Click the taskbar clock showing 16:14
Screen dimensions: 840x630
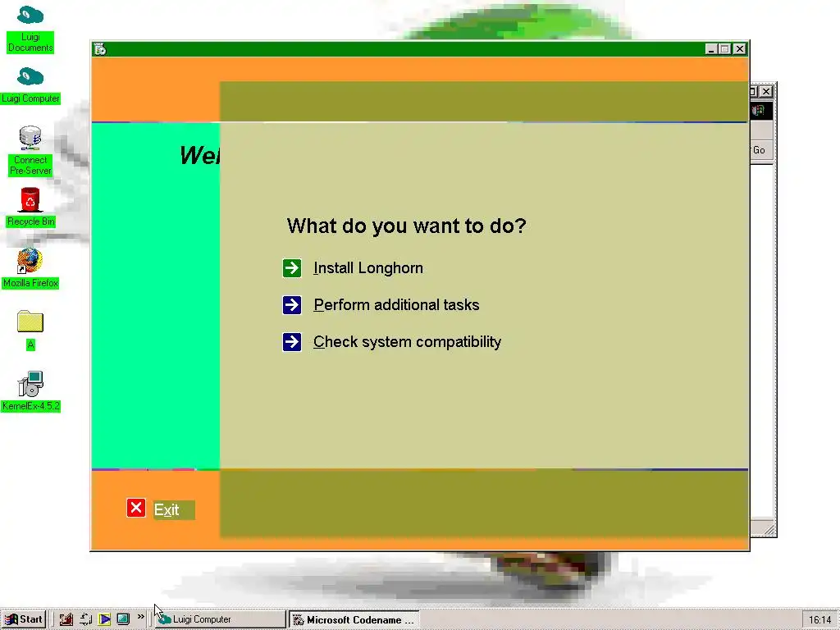pyautogui.click(x=819, y=620)
